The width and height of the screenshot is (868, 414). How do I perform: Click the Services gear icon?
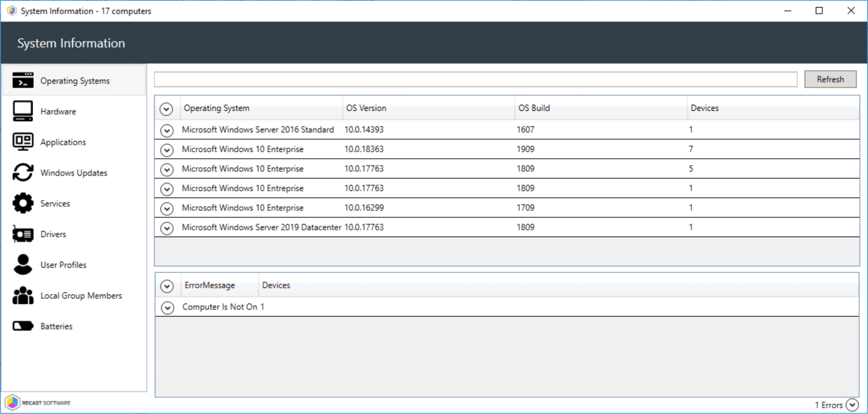[23, 203]
